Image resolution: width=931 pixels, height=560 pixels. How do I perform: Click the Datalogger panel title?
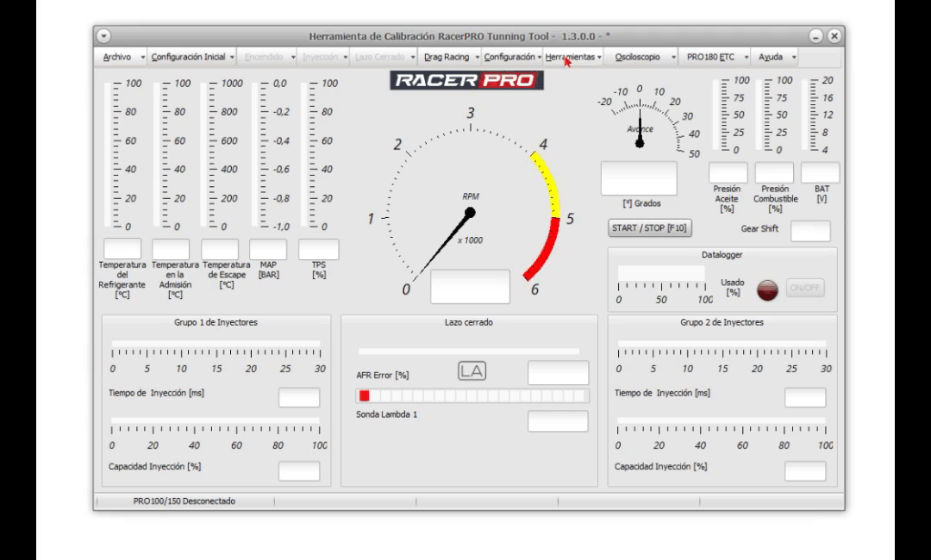tap(722, 254)
